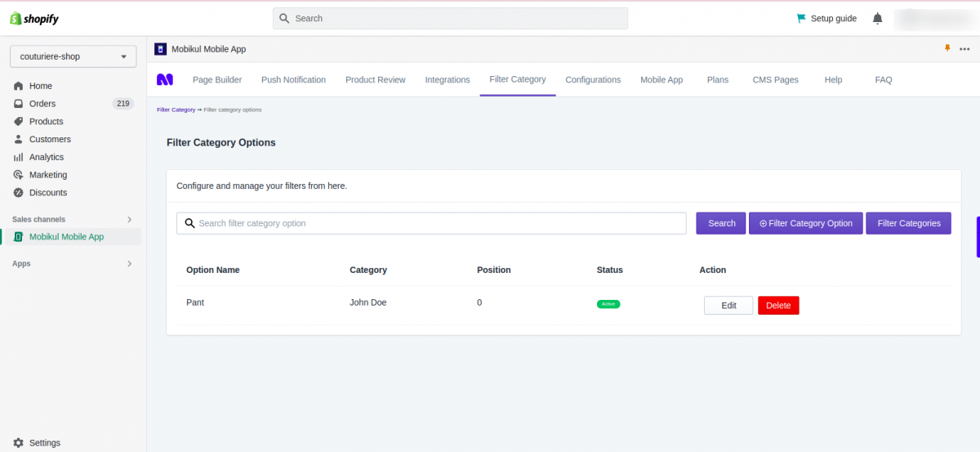Pin the Mobikul Mobile App

947,49
